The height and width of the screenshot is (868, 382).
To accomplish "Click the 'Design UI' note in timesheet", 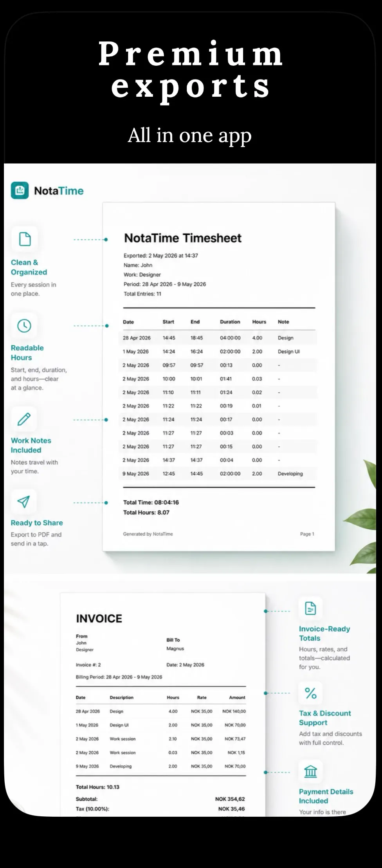I will tap(288, 352).
